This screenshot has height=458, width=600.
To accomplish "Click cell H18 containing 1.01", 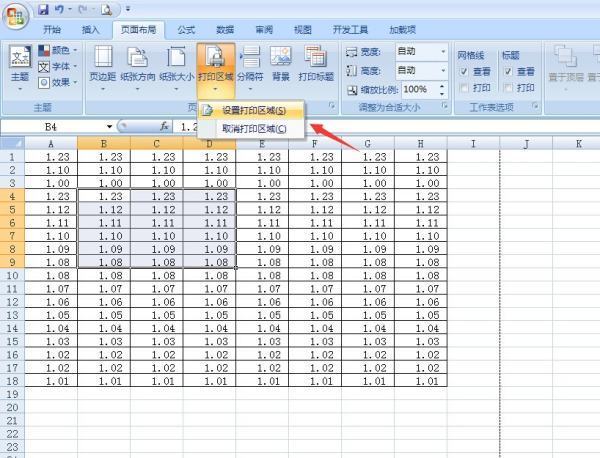I will pyautogui.click(x=421, y=381).
